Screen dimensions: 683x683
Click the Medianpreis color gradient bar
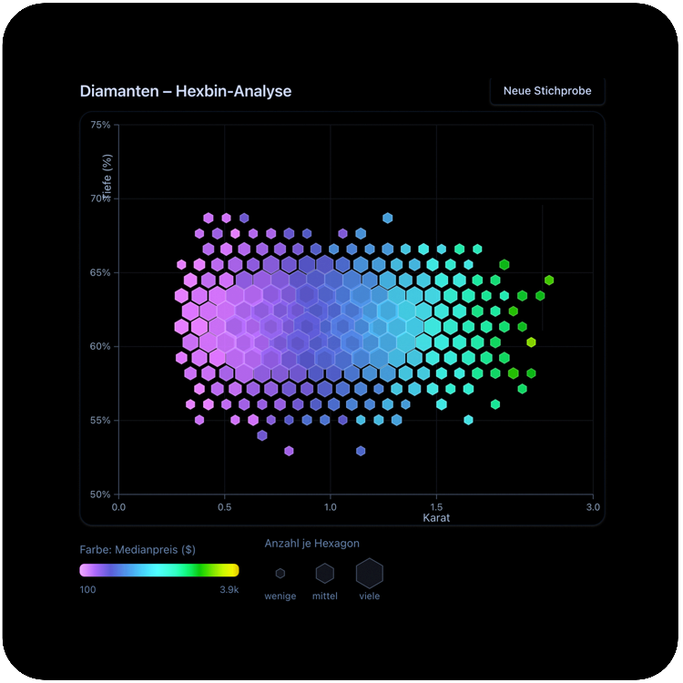click(160, 570)
